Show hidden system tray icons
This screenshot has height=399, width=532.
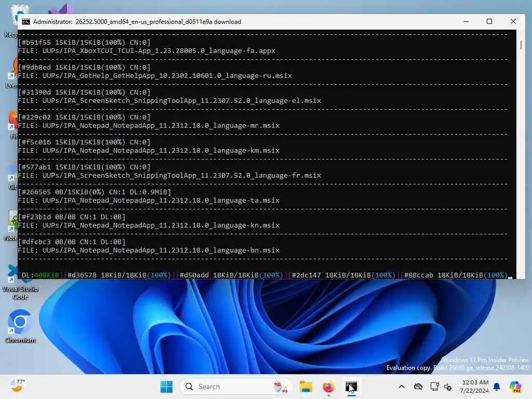[x=402, y=387]
